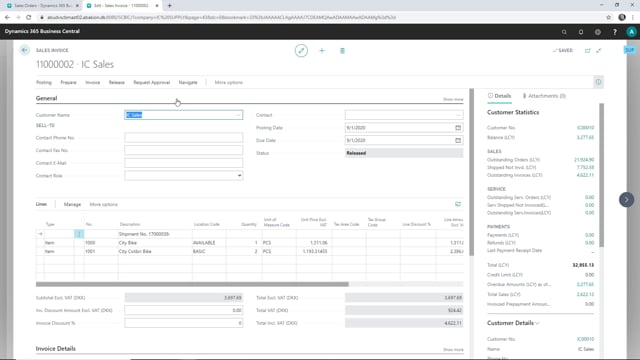Open the Posting menu
The height and width of the screenshot is (360, 640).
(x=44, y=82)
